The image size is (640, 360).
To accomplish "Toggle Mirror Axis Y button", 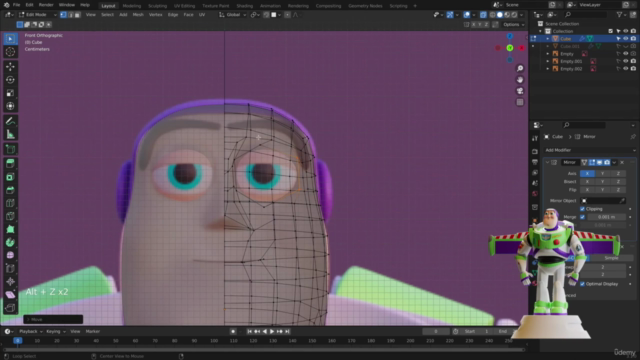I will 602,173.
